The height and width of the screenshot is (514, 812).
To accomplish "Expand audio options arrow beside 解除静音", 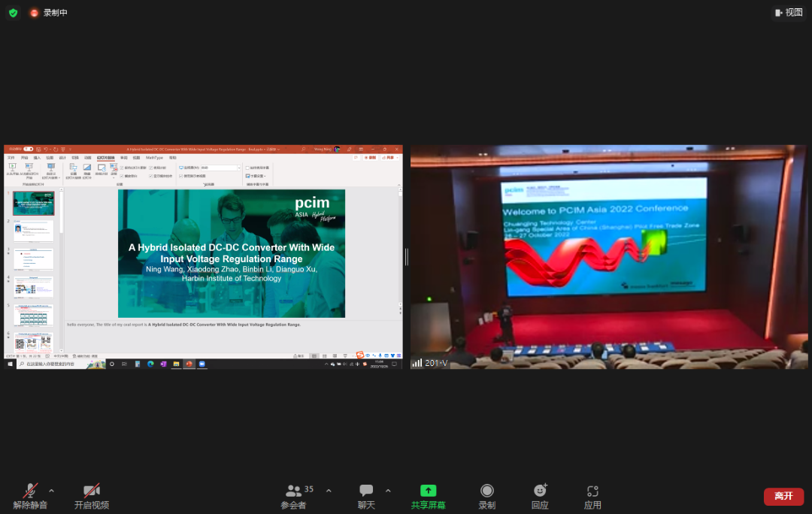I will (51, 491).
